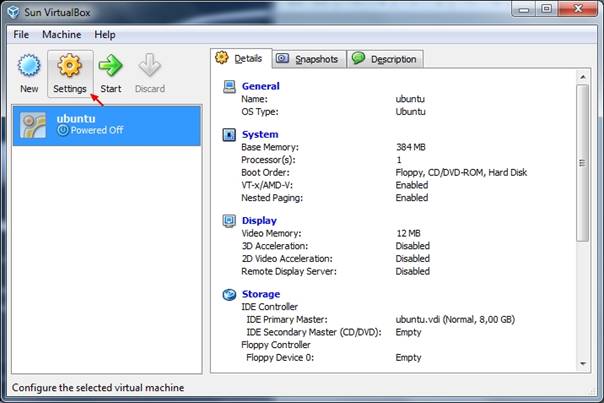Click the 'Remote Display Server:' label
604x403 pixels.
[289, 272]
